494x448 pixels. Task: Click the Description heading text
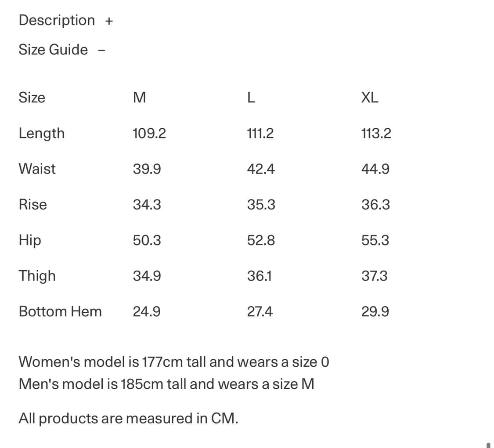point(57,21)
